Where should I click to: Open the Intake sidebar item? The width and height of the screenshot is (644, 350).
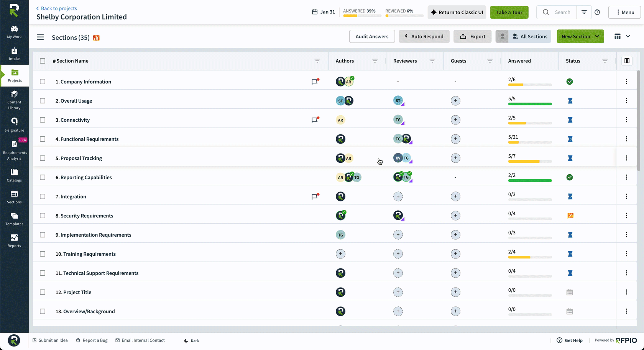(14, 54)
